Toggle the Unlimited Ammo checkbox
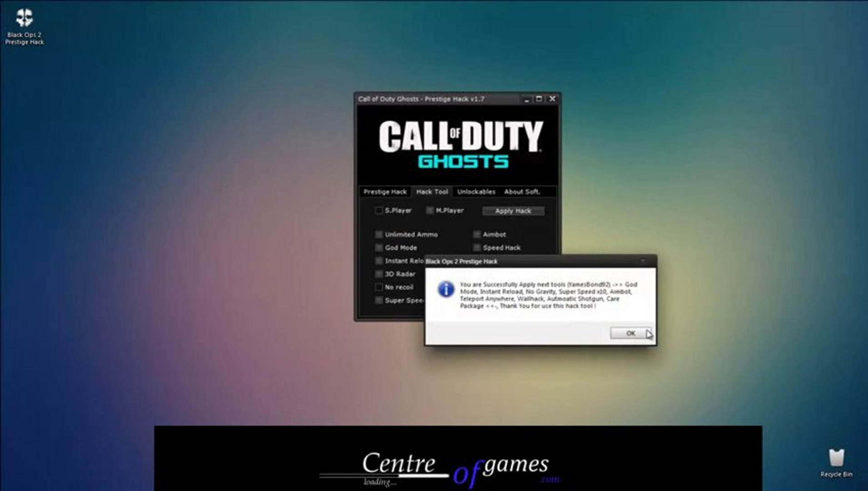This screenshot has width=868, height=491. (x=378, y=235)
